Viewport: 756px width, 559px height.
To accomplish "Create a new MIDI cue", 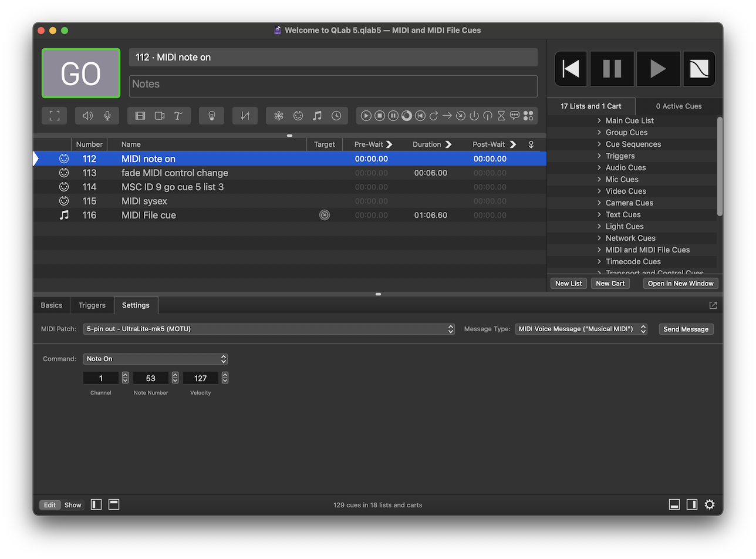I will [x=298, y=116].
